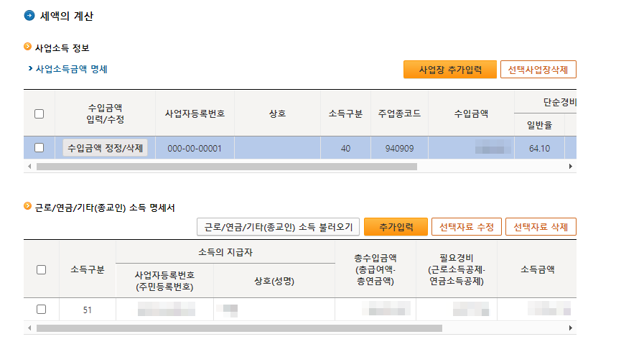Click the 940909 주업종코드 cell

pyautogui.click(x=399, y=148)
